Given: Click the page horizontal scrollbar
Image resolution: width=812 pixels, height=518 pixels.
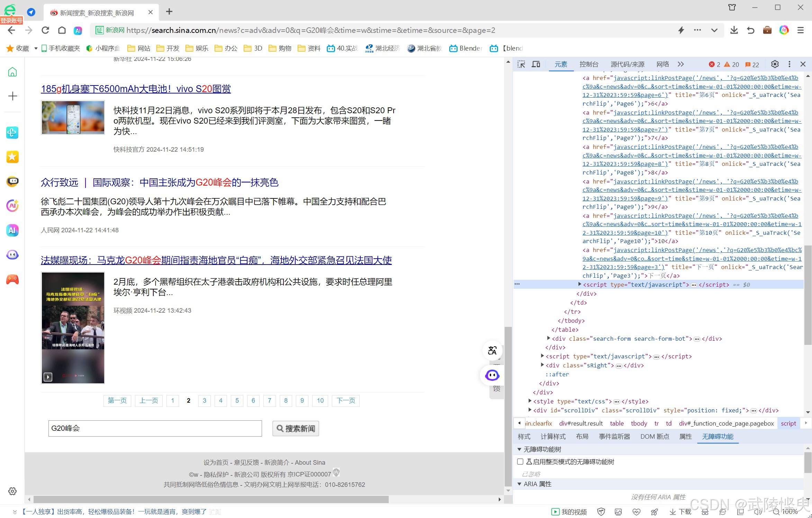Looking at the screenshot, I should click(211, 499).
